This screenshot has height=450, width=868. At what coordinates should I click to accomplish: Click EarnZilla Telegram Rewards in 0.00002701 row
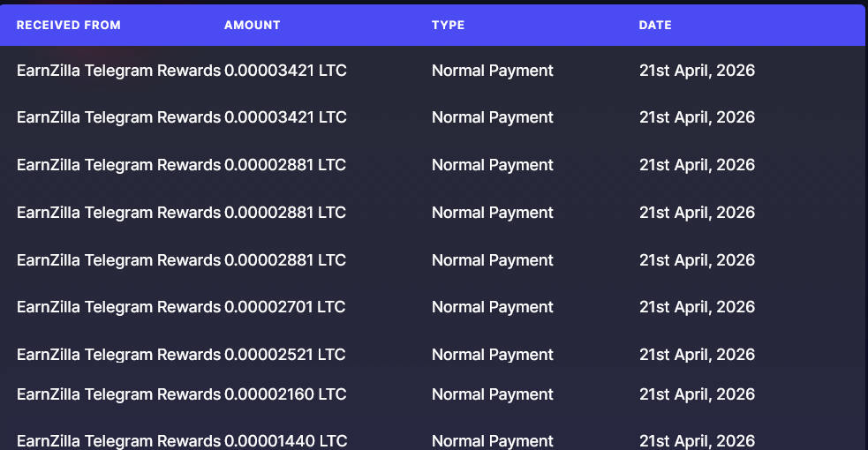(x=118, y=307)
